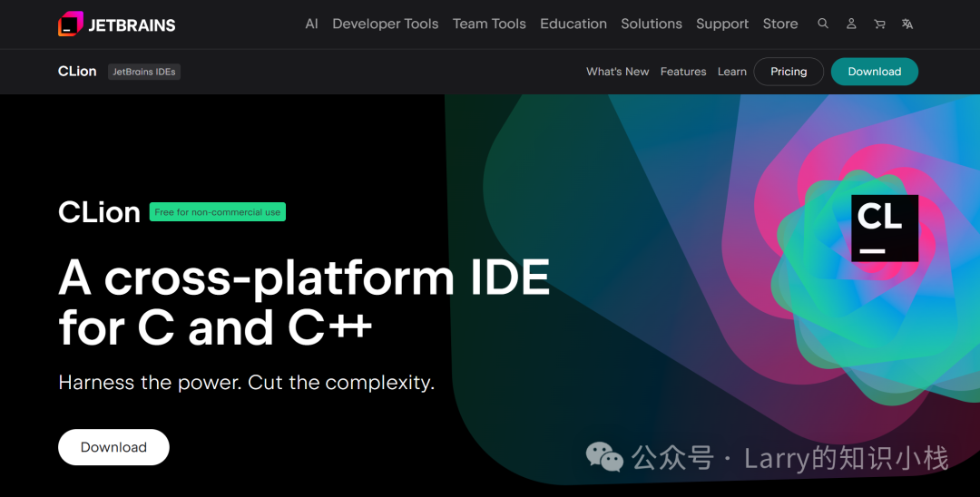Screen dimensions: 980x497
Task: Expand the Education menu
Action: [573, 24]
